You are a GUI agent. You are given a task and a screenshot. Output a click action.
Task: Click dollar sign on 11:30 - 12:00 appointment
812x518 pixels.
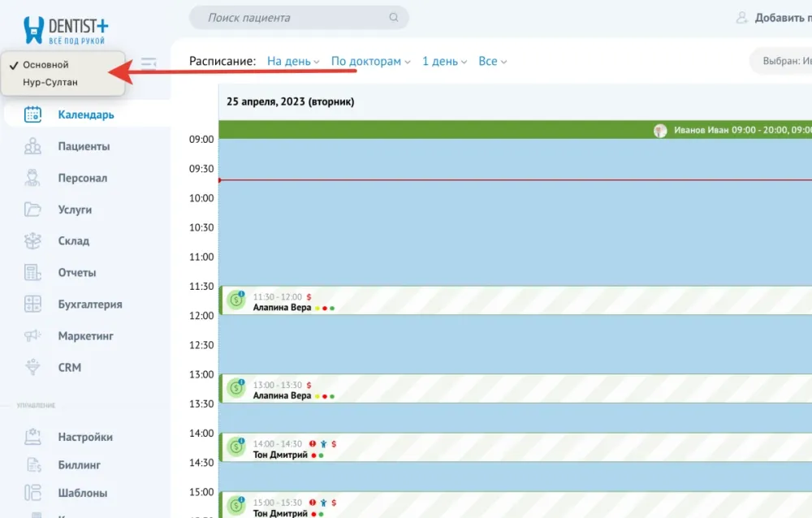[309, 297]
